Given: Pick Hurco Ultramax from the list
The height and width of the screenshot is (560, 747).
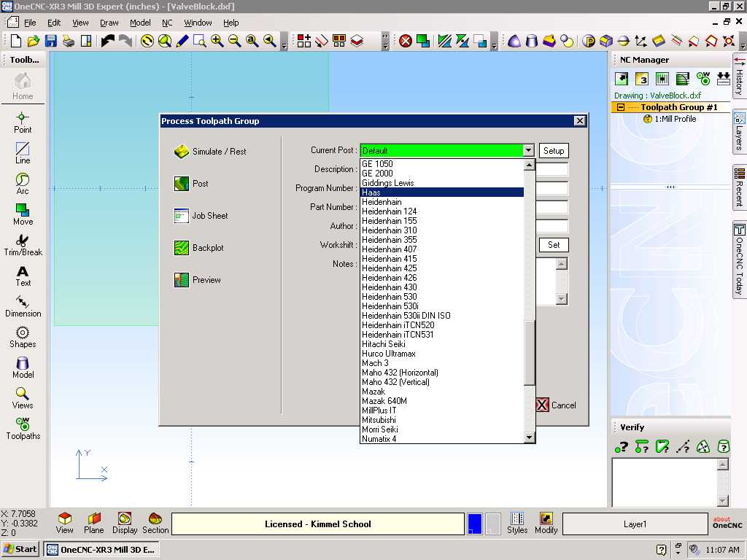Looking at the screenshot, I should [x=441, y=354].
